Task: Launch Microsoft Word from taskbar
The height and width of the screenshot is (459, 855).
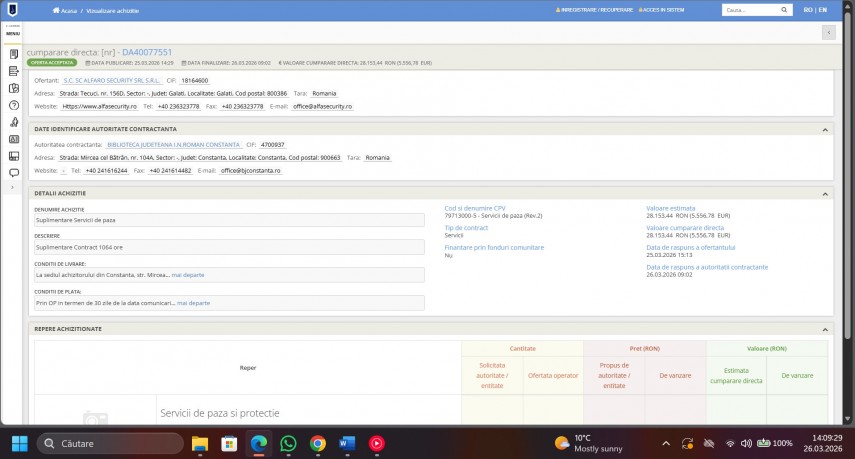Action: [x=347, y=443]
